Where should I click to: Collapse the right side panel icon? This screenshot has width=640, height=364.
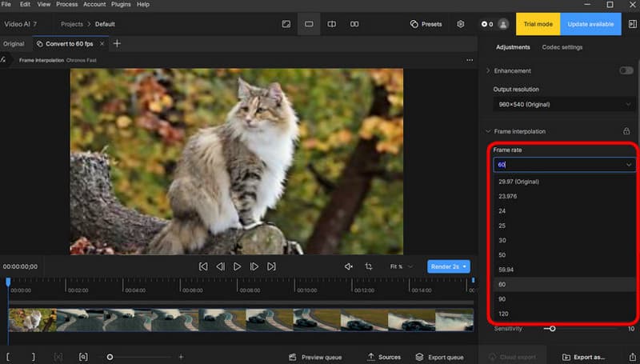point(632,24)
